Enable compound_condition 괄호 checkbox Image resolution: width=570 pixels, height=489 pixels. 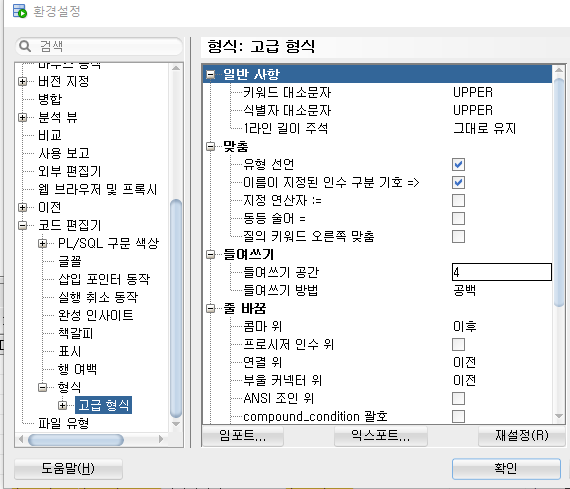(458, 416)
